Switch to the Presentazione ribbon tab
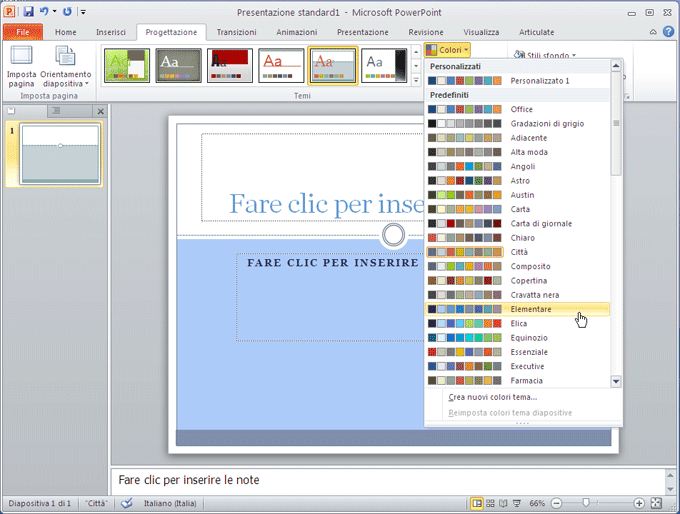Viewport: 680px width, 514px height. [x=363, y=32]
